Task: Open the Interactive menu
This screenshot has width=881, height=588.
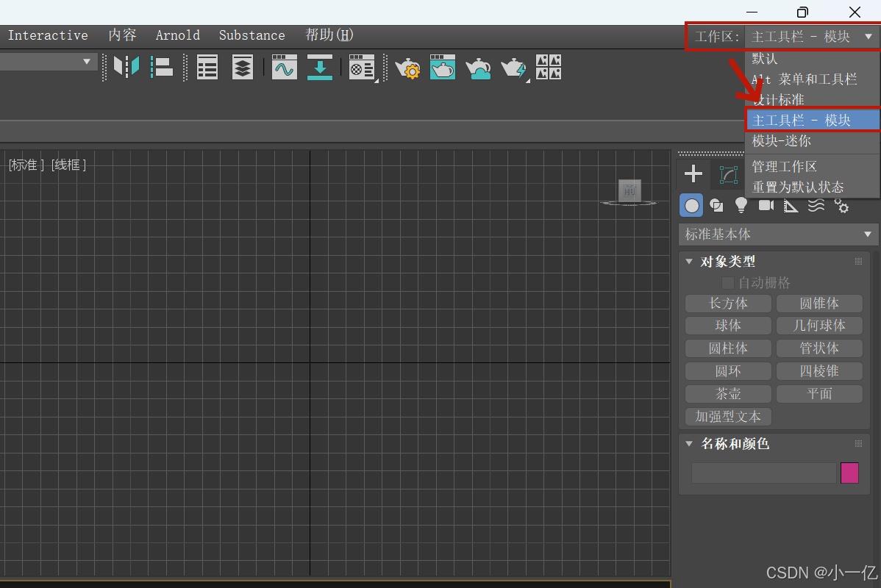Action: point(48,35)
